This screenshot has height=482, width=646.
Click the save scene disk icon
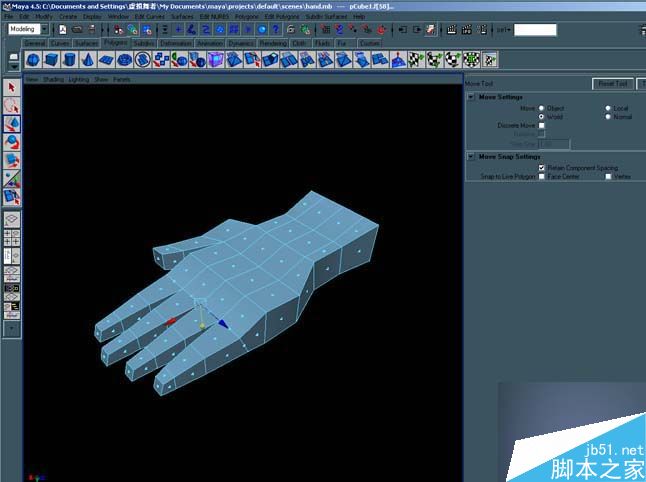coord(91,29)
